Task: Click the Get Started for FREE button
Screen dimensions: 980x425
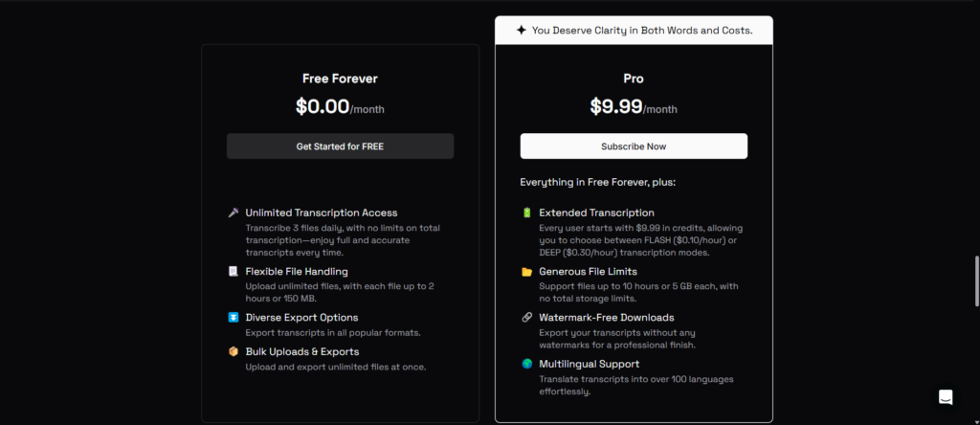Action: point(340,146)
